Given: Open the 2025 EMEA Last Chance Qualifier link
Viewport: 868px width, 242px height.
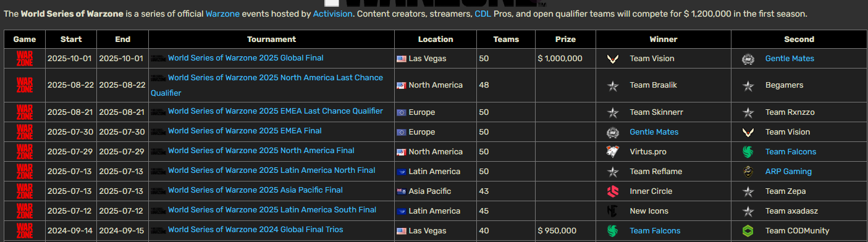Looking at the screenshot, I should [x=276, y=111].
